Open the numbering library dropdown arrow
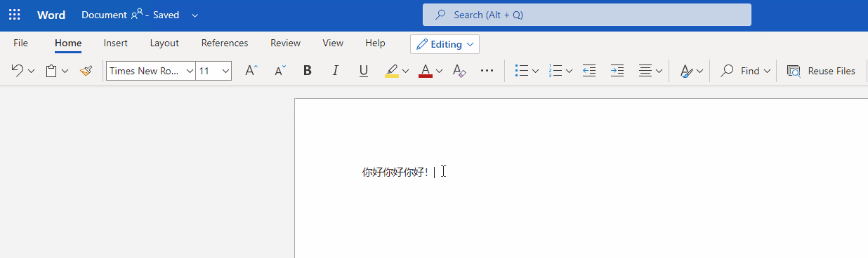868x258 pixels. coord(569,71)
